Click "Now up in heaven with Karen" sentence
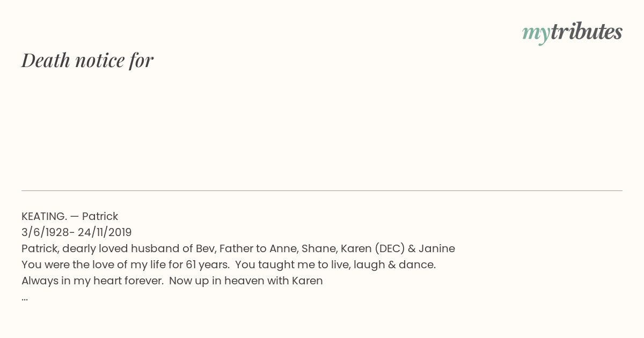This screenshot has height=338, width=644. (246, 281)
